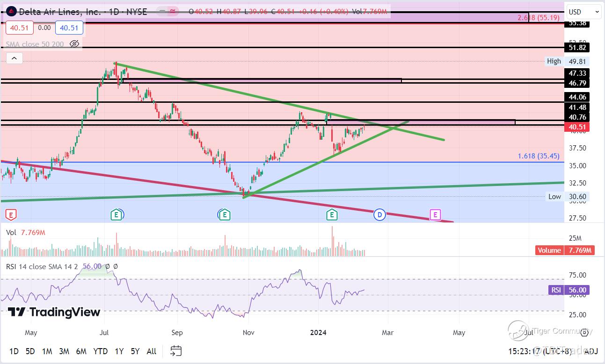Click the 41.48 price axis label

pos(576,107)
